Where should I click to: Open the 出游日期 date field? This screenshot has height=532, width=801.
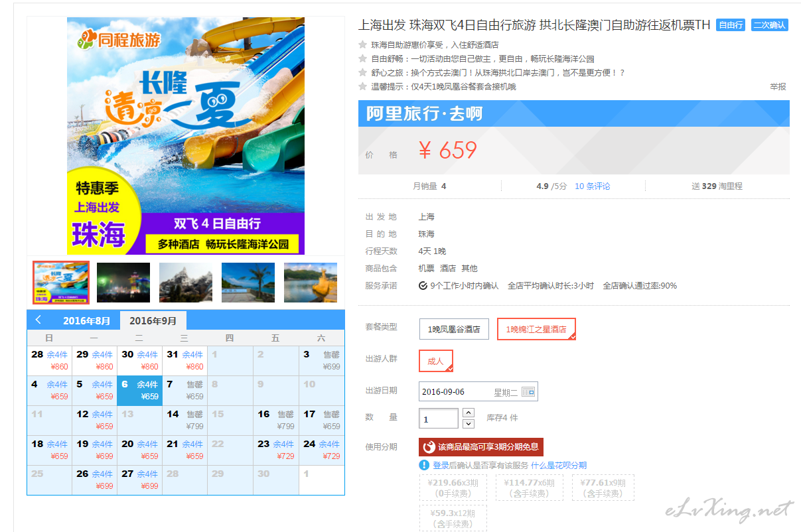(478, 392)
